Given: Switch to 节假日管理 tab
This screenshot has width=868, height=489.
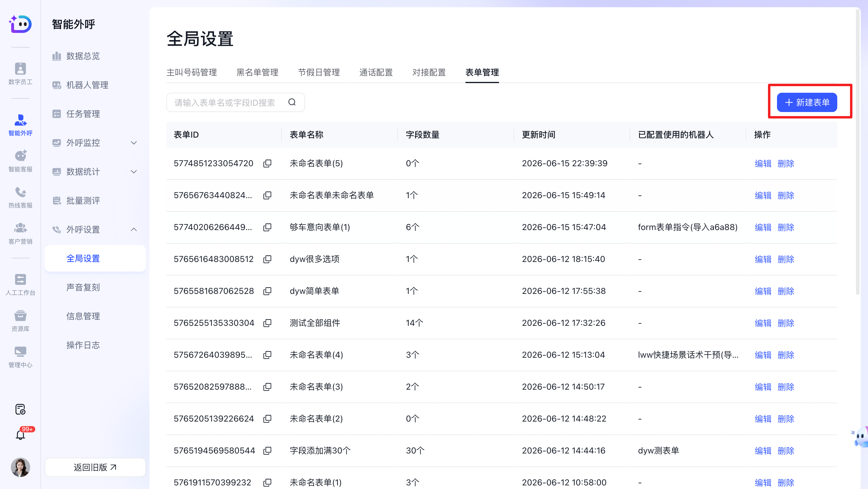Looking at the screenshot, I should [319, 72].
